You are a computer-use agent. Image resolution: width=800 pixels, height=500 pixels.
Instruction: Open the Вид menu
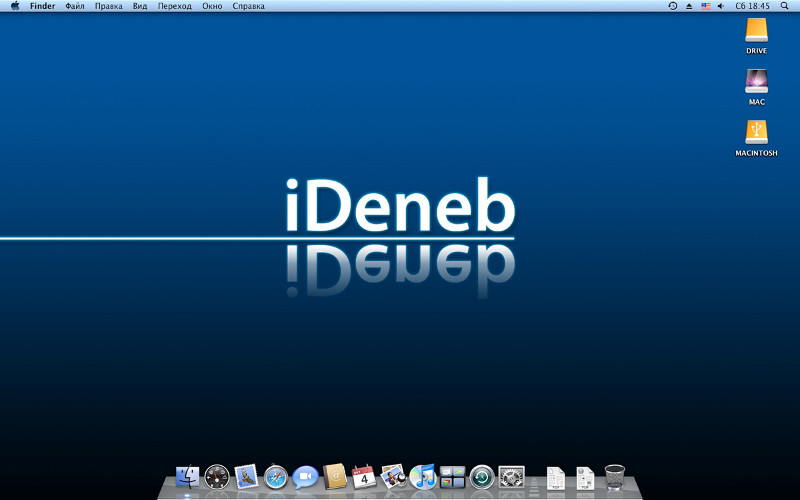click(x=140, y=6)
